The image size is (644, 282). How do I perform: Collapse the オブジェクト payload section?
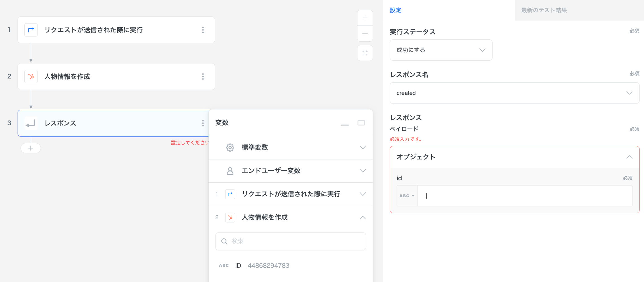click(x=629, y=157)
